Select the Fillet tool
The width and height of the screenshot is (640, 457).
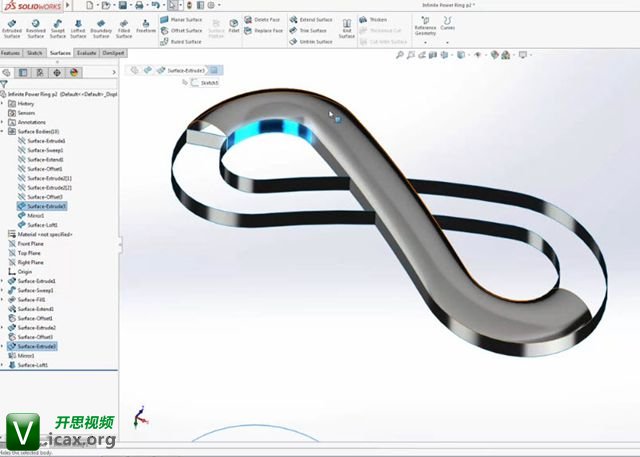[234, 26]
